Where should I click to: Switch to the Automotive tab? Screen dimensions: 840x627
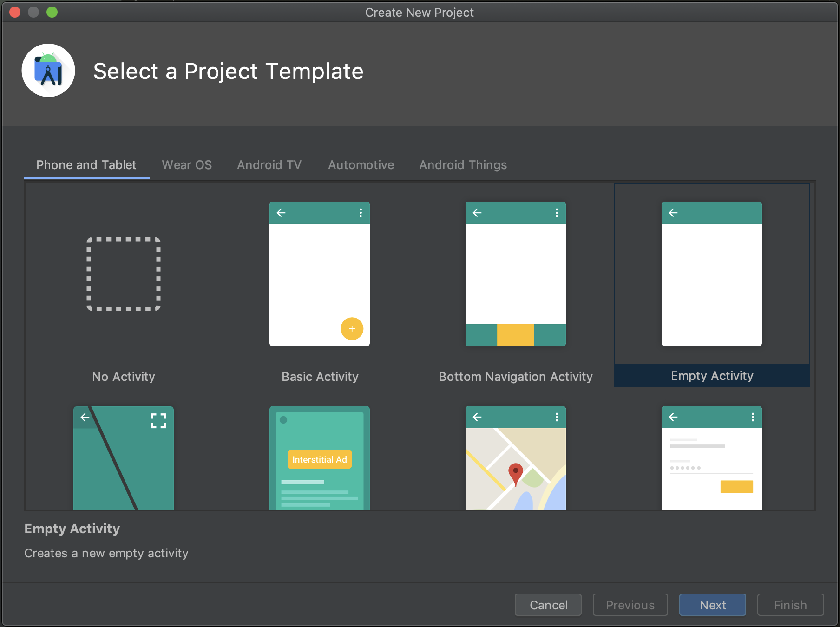[361, 165]
